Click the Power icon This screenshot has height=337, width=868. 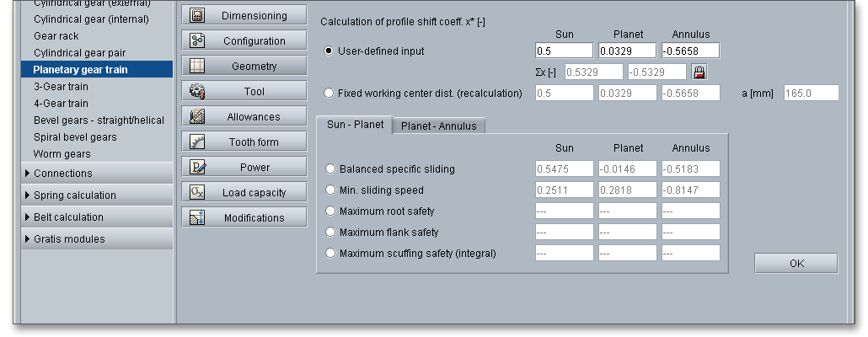[x=198, y=168]
